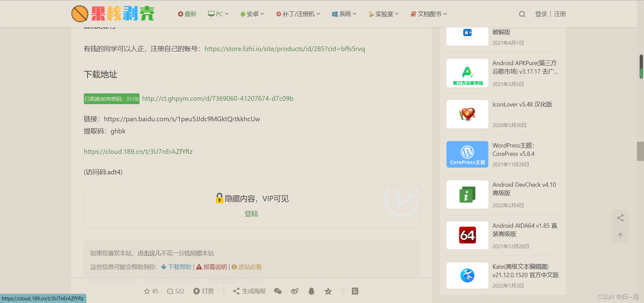The width and height of the screenshot is (644, 303).
Task: Click the 打赏 reward icon
Action: click(x=204, y=291)
